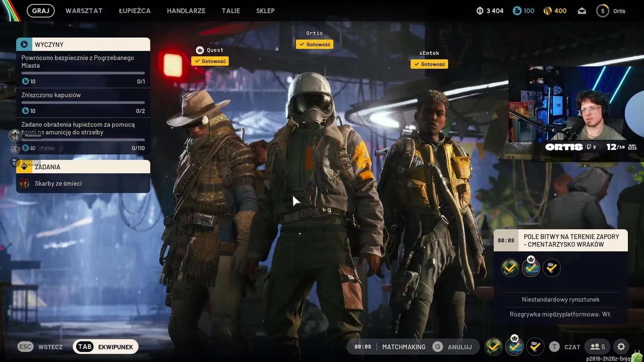Click the 0/110 feat progress value
This screenshot has height=362, width=644.
coord(138,148)
